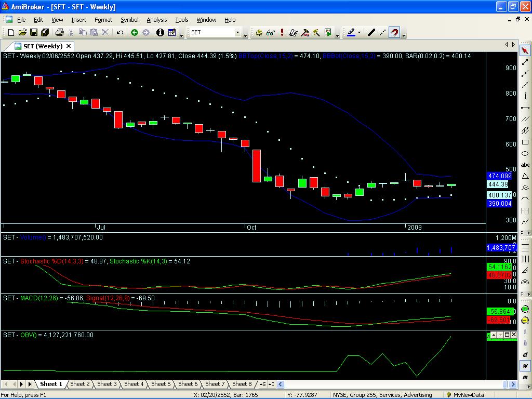Open the symbol information icon
The height and width of the screenshot is (399, 532).
coord(160,33)
